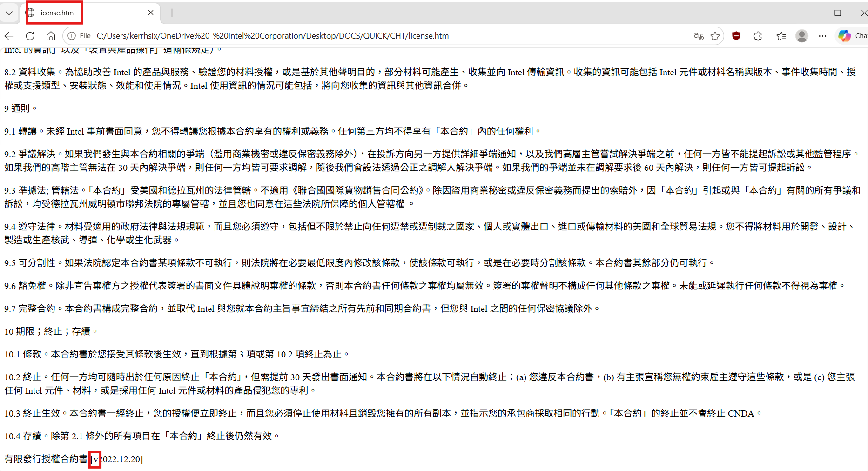The height and width of the screenshot is (471, 868).
Task: Add this page to favorites
Action: 715,36
